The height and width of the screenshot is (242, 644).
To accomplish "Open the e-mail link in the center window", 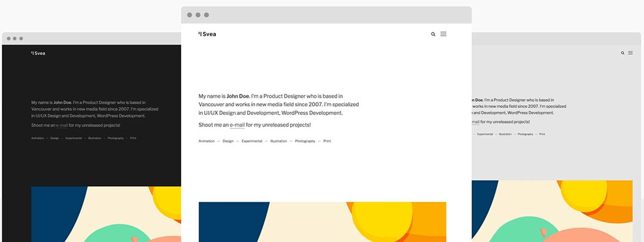I will click(x=237, y=125).
